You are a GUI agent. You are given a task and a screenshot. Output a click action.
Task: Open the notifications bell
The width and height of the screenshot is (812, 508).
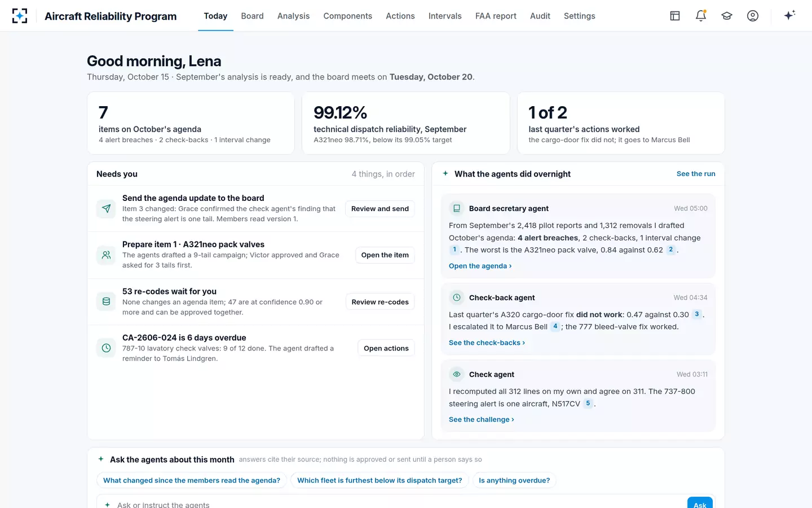pyautogui.click(x=701, y=16)
